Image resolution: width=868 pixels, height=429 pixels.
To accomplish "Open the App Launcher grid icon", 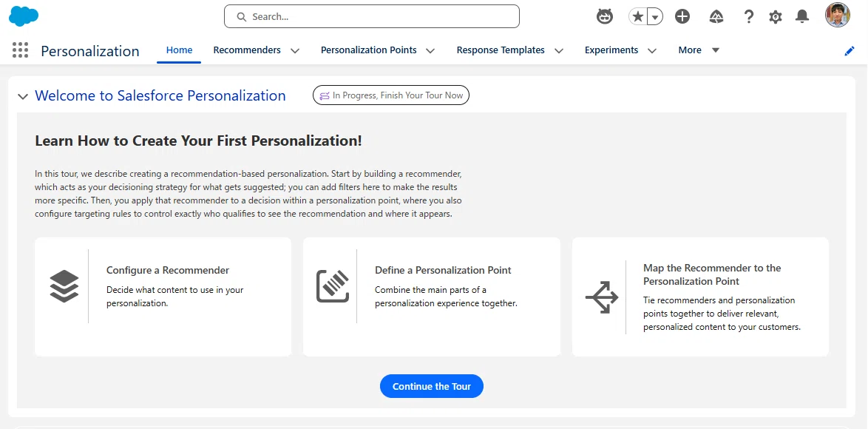I will click(x=20, y=50).
